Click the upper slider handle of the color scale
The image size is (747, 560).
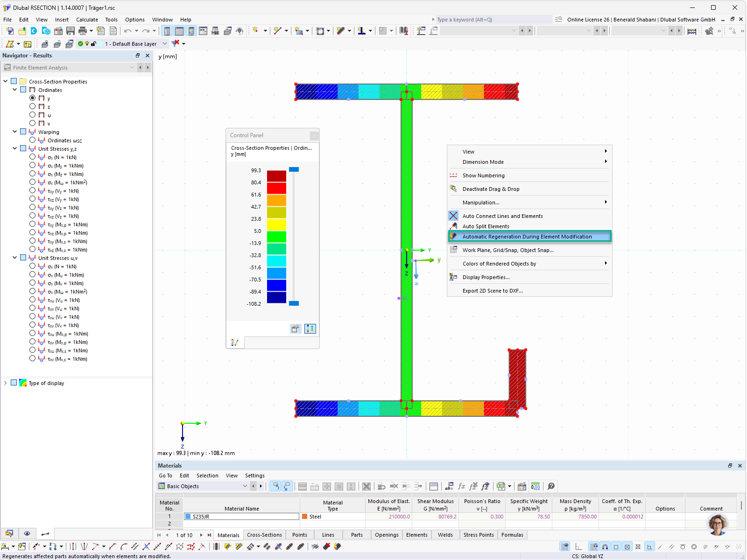pos(294,169)
